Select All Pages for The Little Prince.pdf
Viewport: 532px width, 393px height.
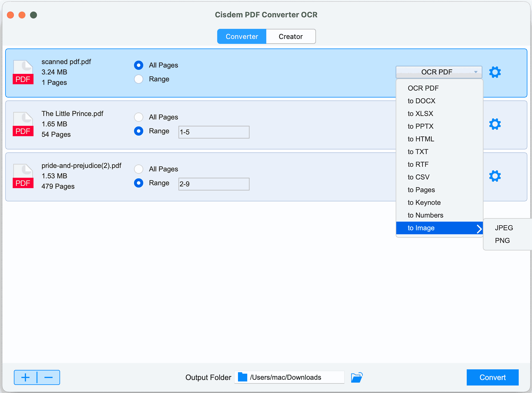139,117
